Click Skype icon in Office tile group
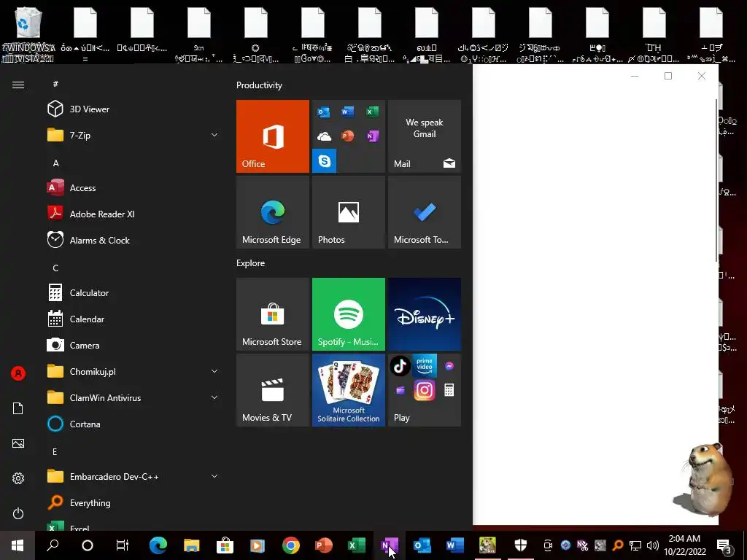The width and height of the screenshot is (747, 560). pyautogui.click(x=325, y=161)
